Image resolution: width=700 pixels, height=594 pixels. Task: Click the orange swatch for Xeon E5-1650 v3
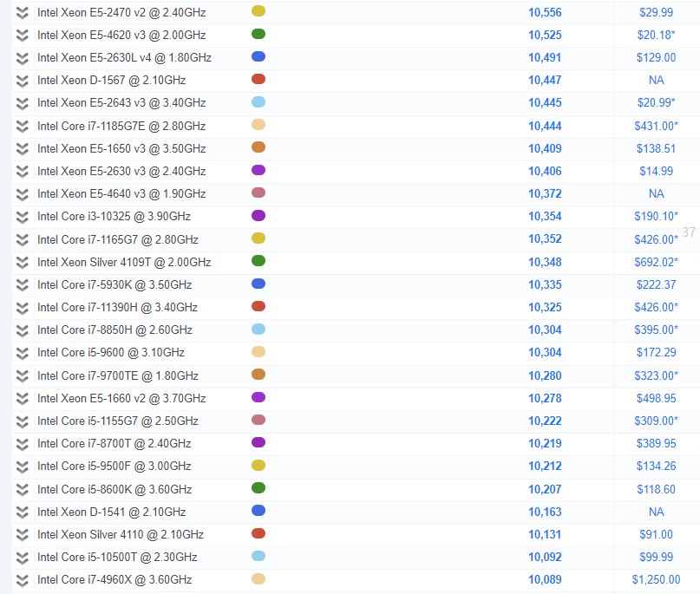coord(258,147)
